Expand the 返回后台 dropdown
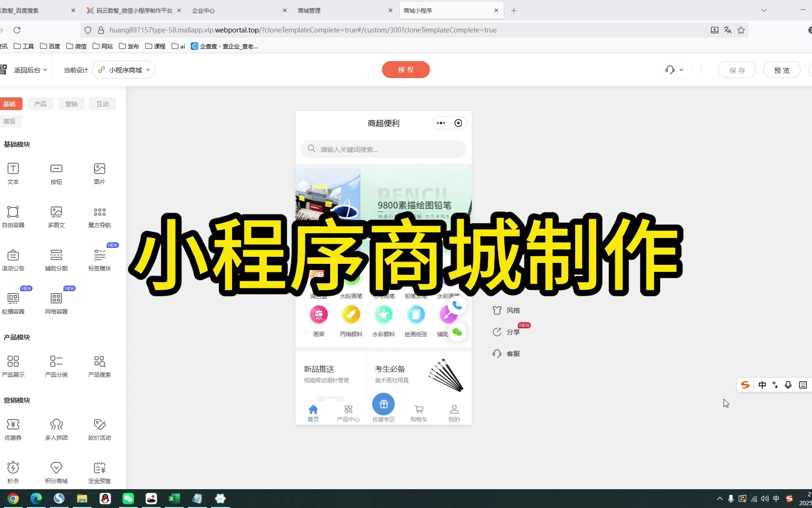812x508 pixels. coord(31,70)
